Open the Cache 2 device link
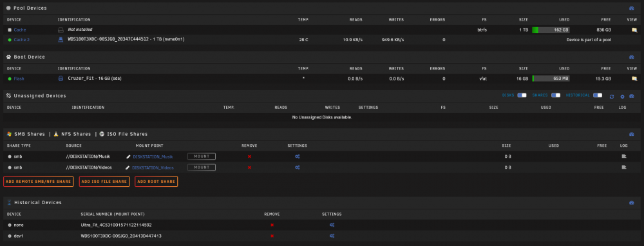The width and height of the screenshot is (644, 246). 22,40
